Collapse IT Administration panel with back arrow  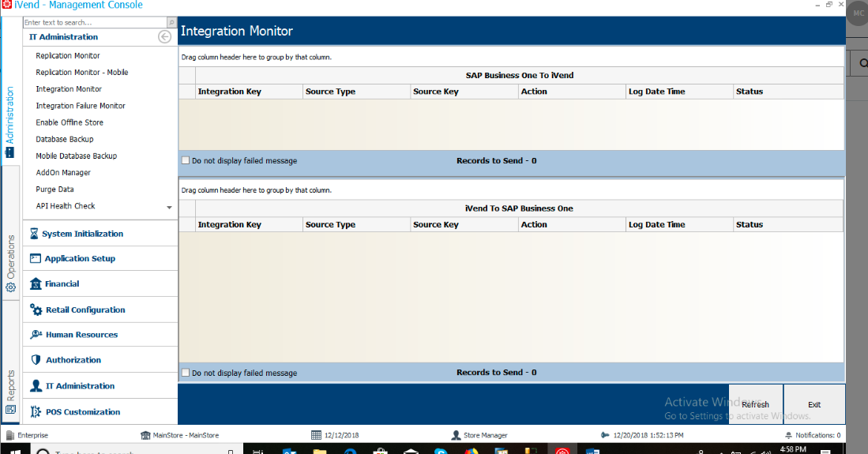pos(164,37)
